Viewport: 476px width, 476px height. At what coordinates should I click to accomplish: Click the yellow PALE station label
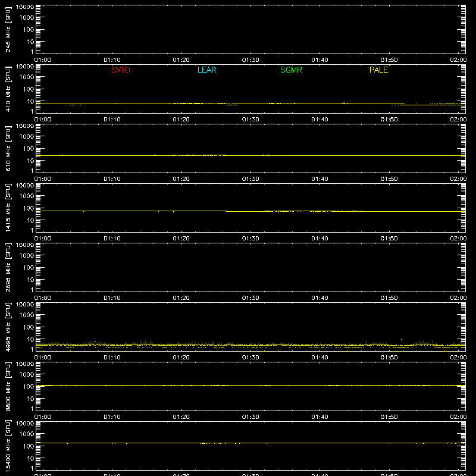(x=378, y=70)
